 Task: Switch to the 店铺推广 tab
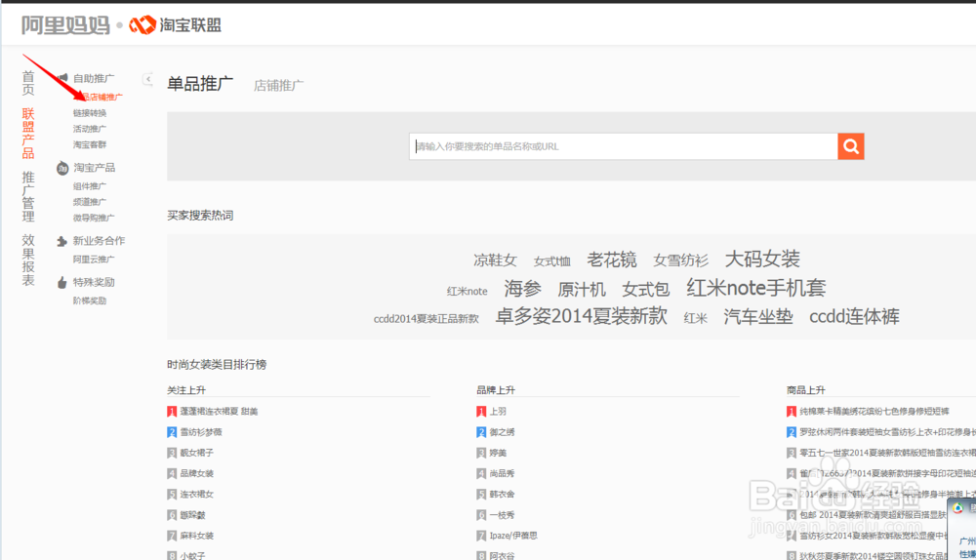coord(278,85)
